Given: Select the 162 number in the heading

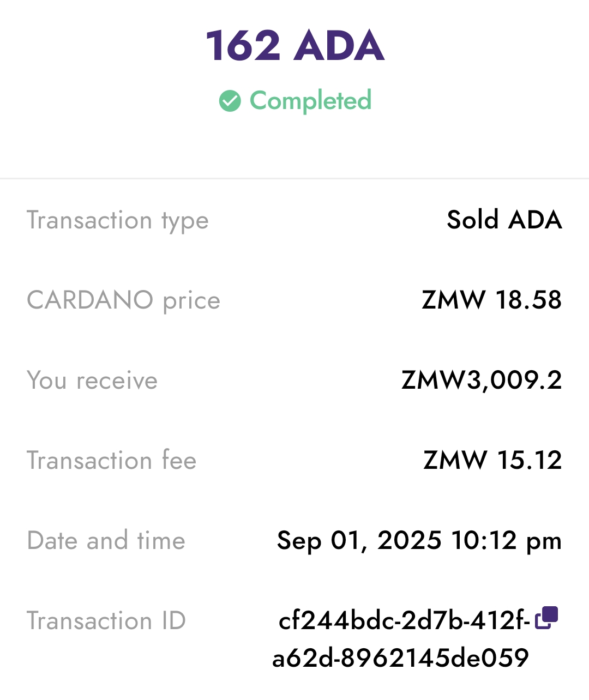Looking at the screenshot, I should pyautogui.click(x=243, y=45).
